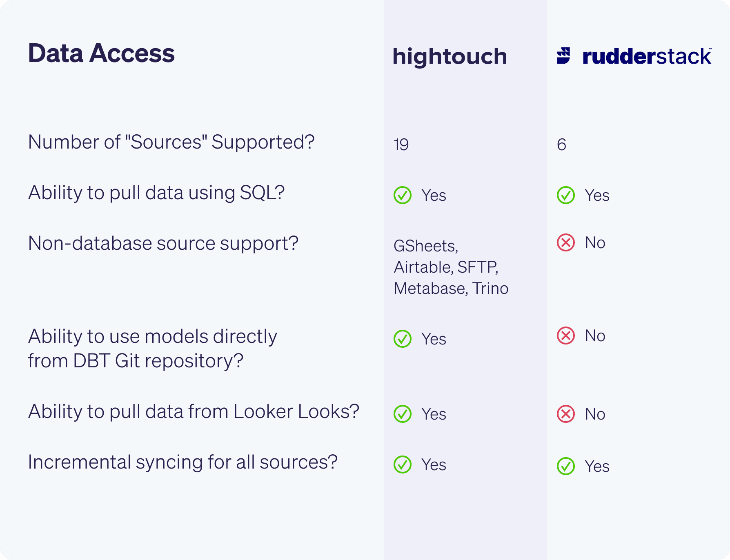Click RudderStack red X for DBT Git repository

(566, 336)
